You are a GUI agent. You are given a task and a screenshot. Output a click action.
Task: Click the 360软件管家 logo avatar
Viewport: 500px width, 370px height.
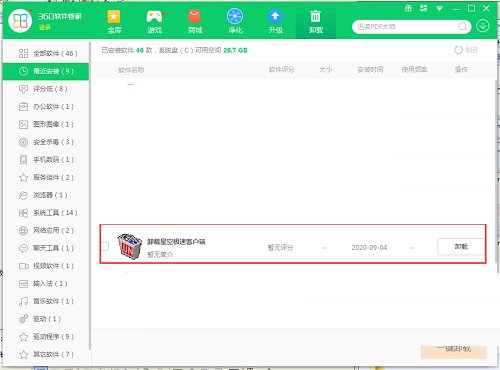click(20, 21)
